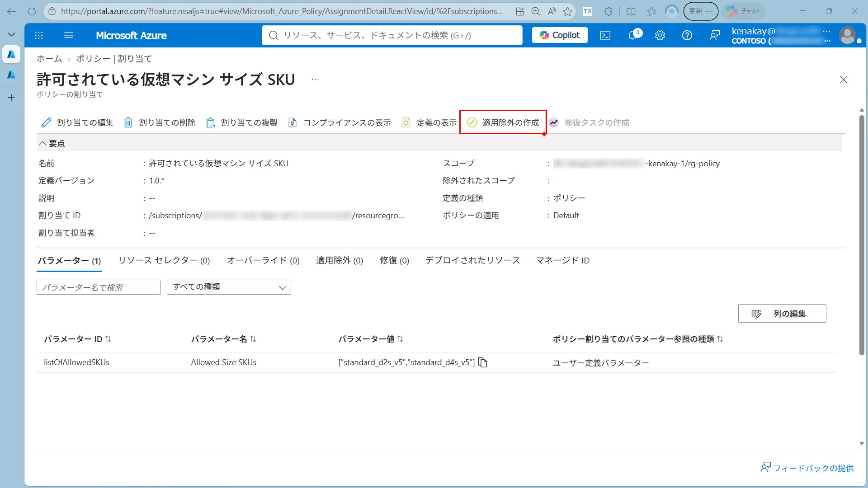Screen dimensions: 868x488
Task: Select the パラメーター (1) tab
Action: click(x=69, y=261)
